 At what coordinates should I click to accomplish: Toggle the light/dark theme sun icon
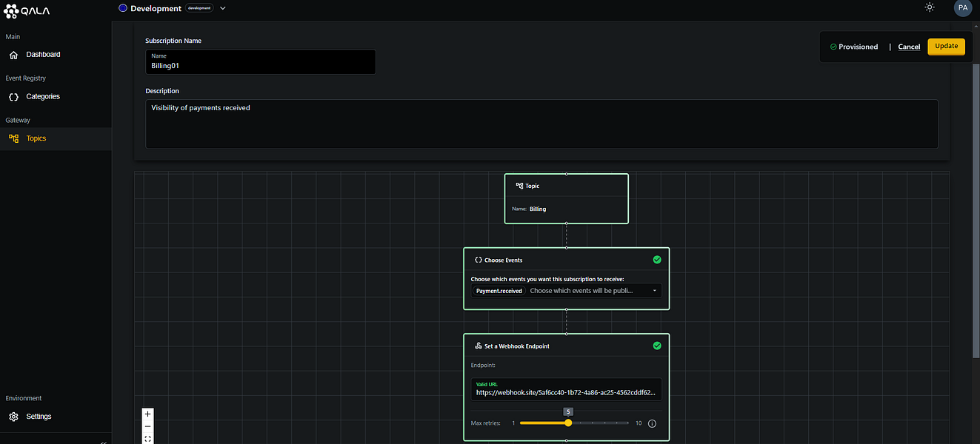930,7
